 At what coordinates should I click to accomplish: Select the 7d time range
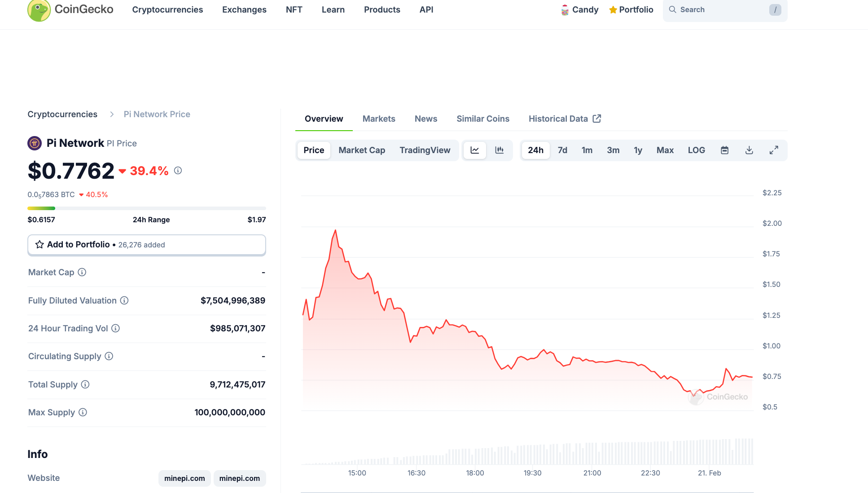click(562, 150)
